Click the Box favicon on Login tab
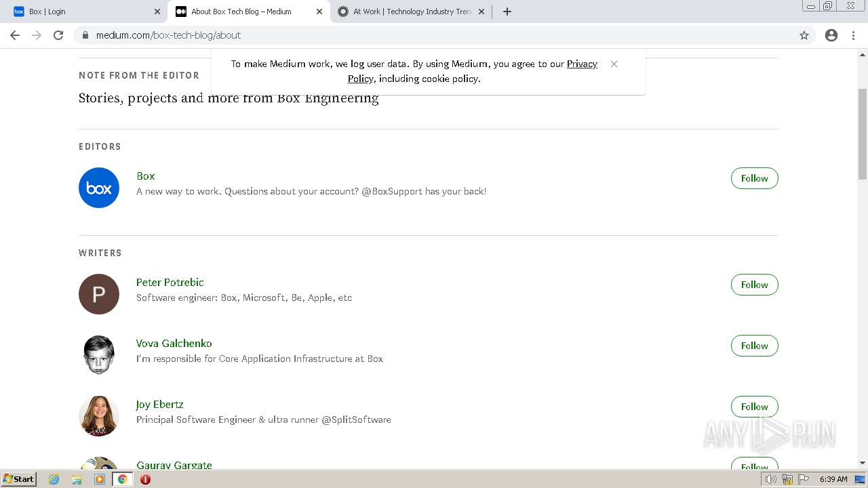This screenshot has width=868, height=488. pos(18,12)
